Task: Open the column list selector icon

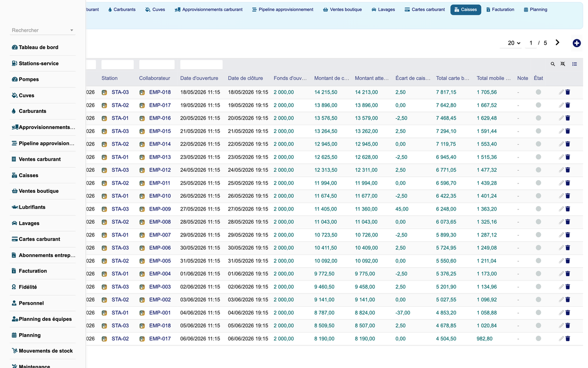Action: (x=575, y=64)
